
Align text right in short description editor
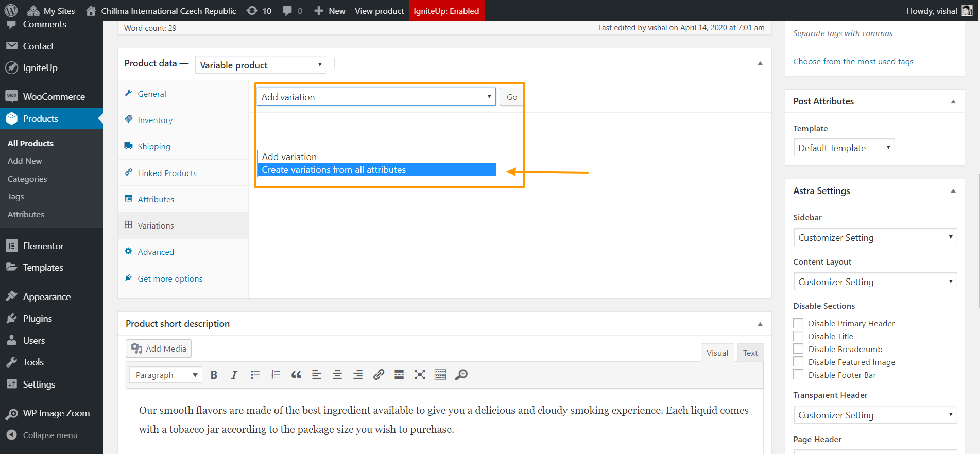[358, 375]
